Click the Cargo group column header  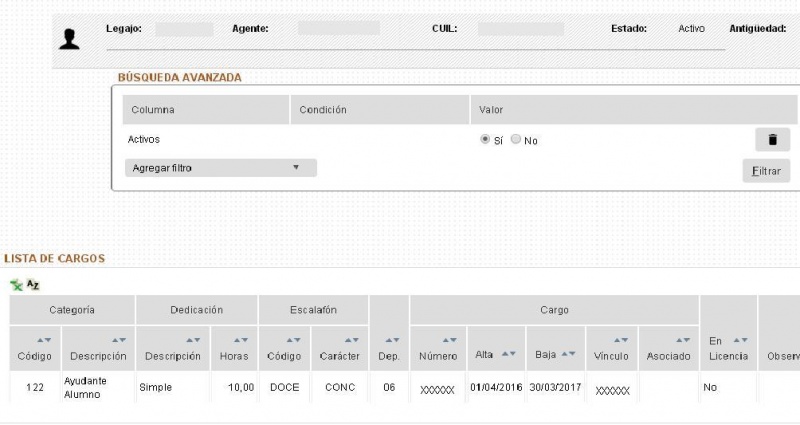554,310
